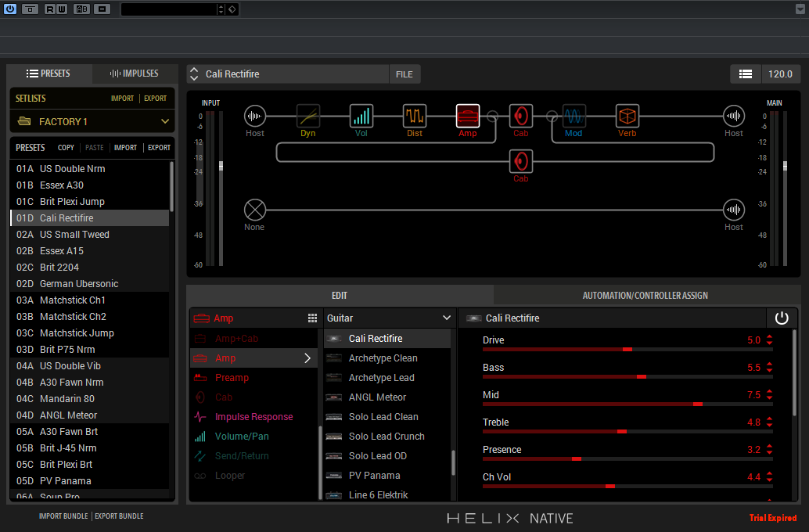This screenshot has height=532, width=809.
Task: Open the preset list view icon
Action: coord(746,74)
